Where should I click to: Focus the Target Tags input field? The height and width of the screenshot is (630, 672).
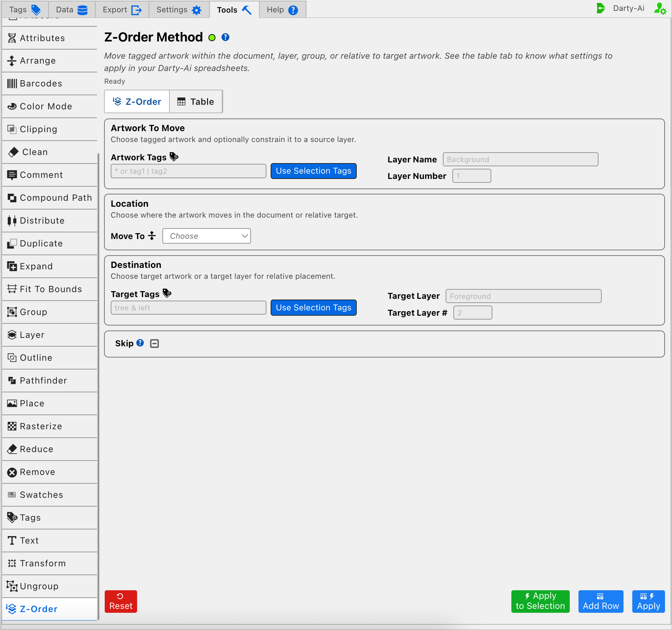tap(188, 308)
